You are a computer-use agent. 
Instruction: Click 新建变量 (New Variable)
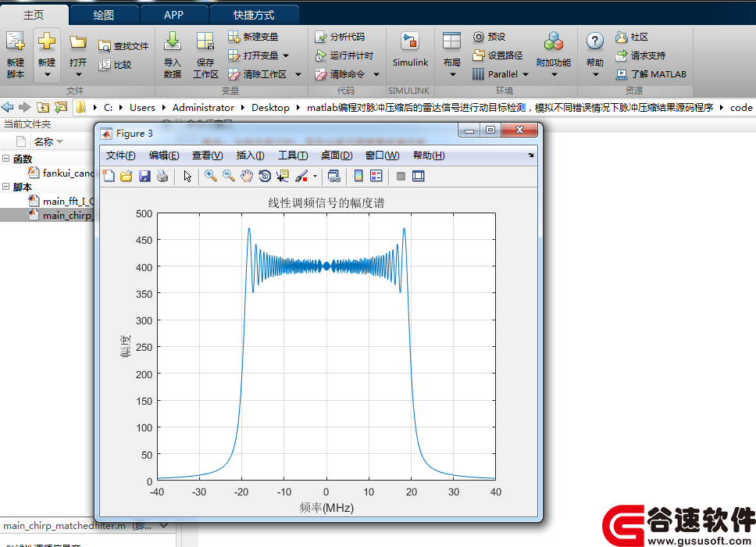click(253, 37)
